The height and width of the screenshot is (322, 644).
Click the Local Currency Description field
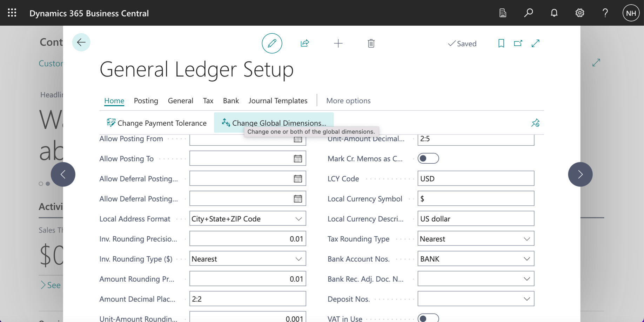point(476,218)
